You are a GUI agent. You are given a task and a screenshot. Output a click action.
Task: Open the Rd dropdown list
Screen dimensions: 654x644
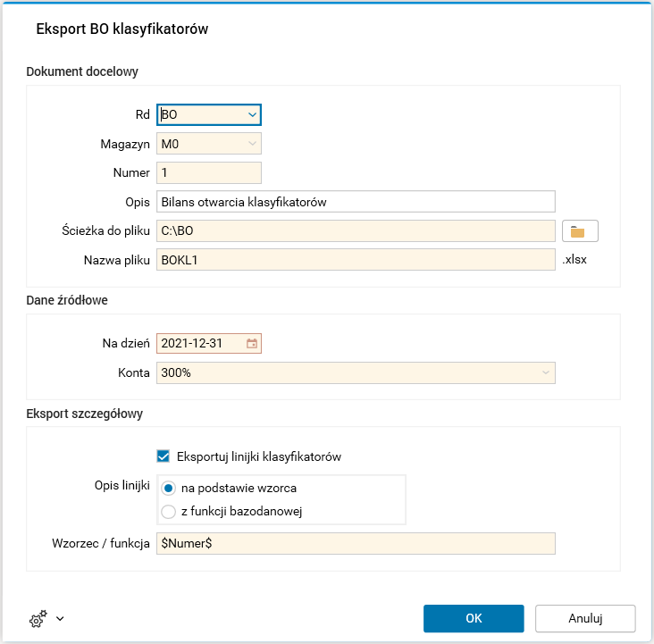(251, 114)
